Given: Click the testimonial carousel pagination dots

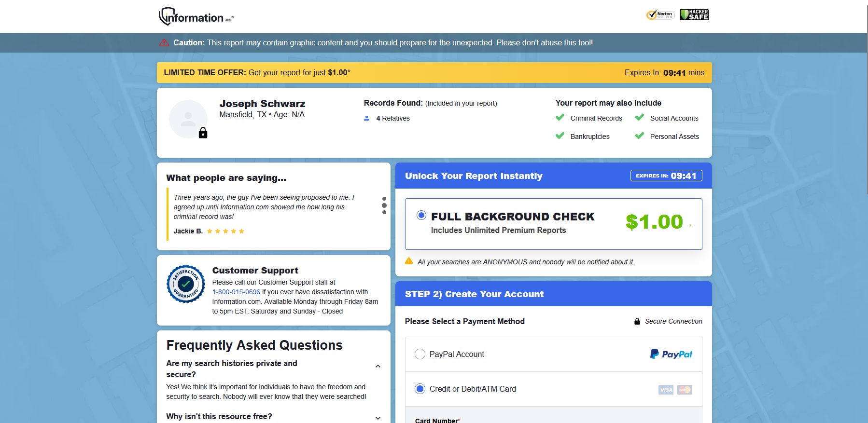Looking at the screenshot, I should pos(384,205).
